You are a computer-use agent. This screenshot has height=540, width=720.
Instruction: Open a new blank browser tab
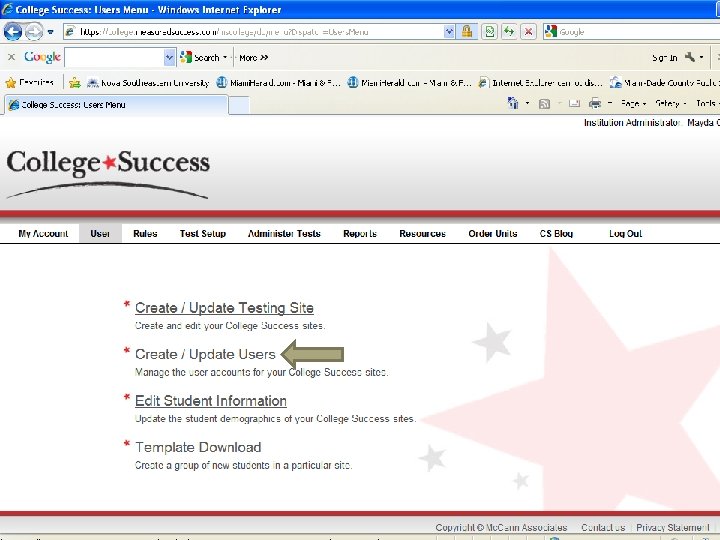coord(239,105)
